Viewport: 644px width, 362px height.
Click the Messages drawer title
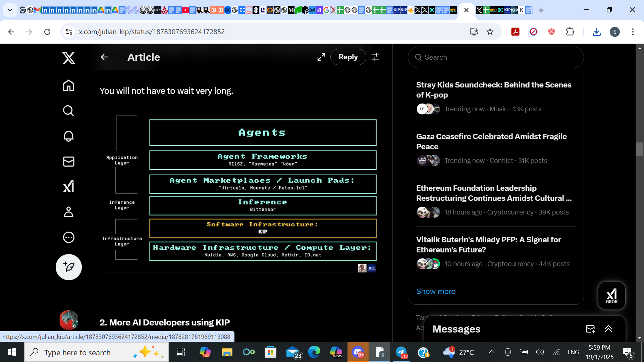pos(456,329)
